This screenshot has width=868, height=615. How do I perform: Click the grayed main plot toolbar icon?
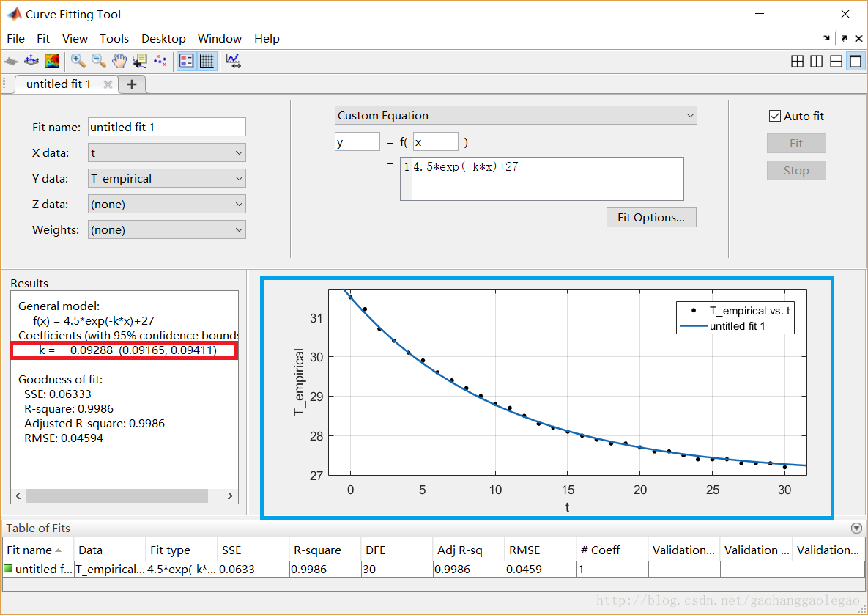pos(11,61)
